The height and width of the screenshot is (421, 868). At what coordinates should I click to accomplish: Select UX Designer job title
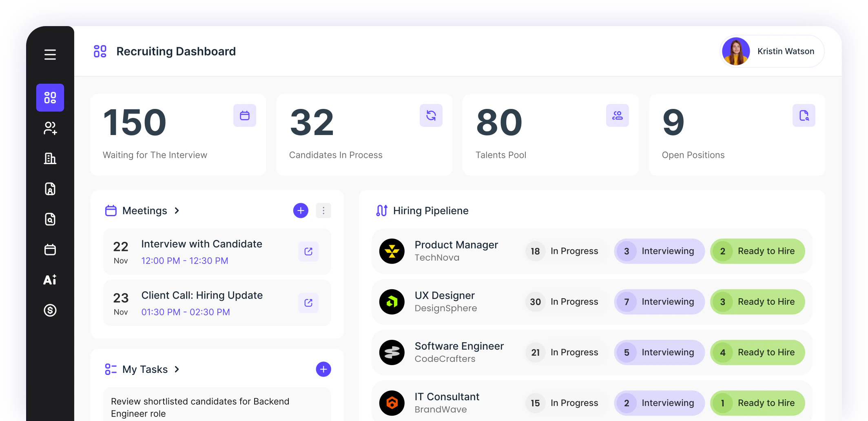click(x=445, y=295)
